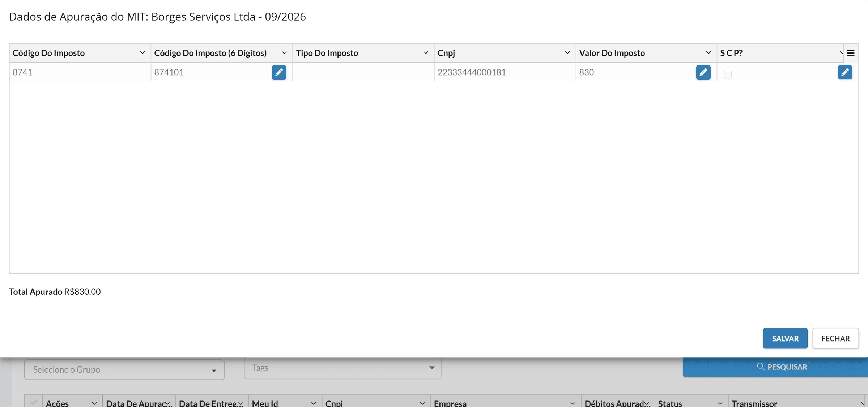Viewport: 868px width, 407px height.
Task: Edit the 874101 six-digit tax code
Action: pos(279,72)
